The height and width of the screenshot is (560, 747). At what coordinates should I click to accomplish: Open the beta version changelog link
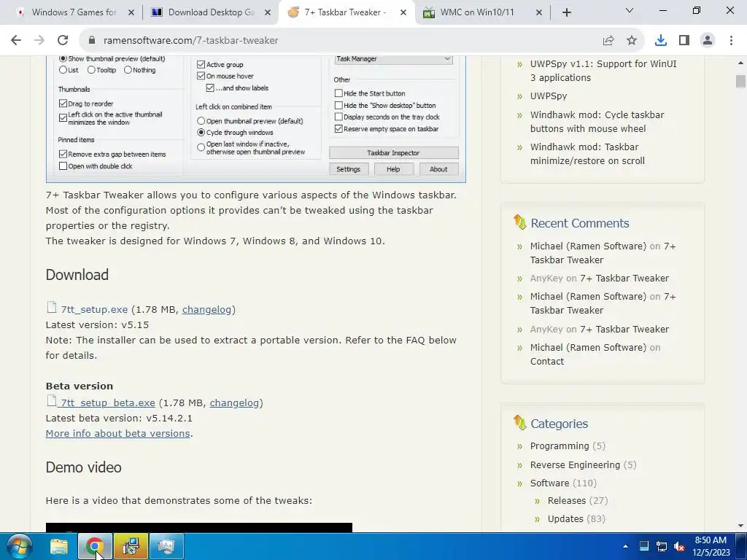point(234,402)
